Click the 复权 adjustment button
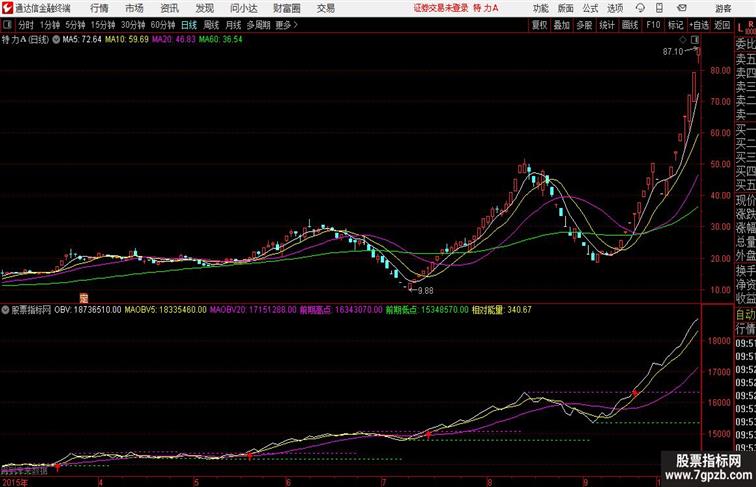The height and width of the screenshot is (487, 756). pos(540,25)
